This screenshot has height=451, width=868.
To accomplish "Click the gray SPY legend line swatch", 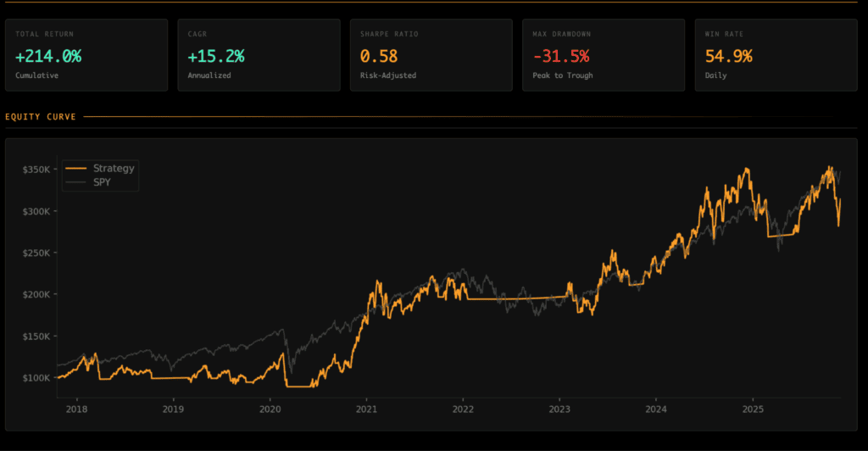I will pyautogui.click(x=78, y=182).
